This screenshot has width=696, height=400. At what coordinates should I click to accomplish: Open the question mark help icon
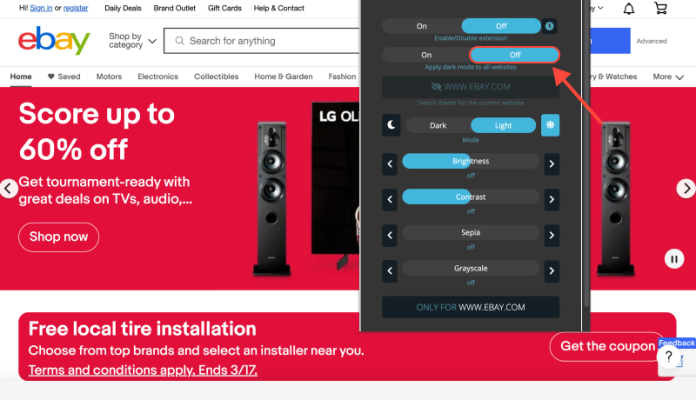[x=668, y=356]
